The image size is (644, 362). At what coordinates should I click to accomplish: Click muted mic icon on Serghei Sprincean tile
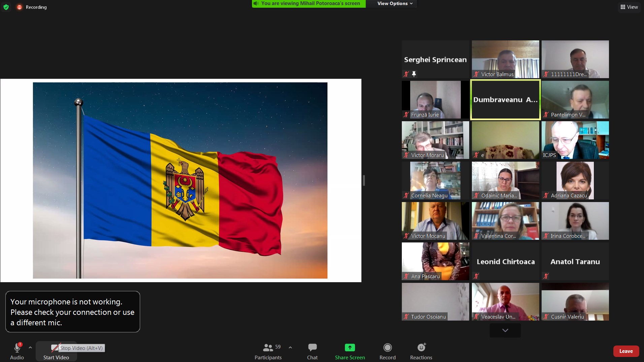tap(406, 74)
